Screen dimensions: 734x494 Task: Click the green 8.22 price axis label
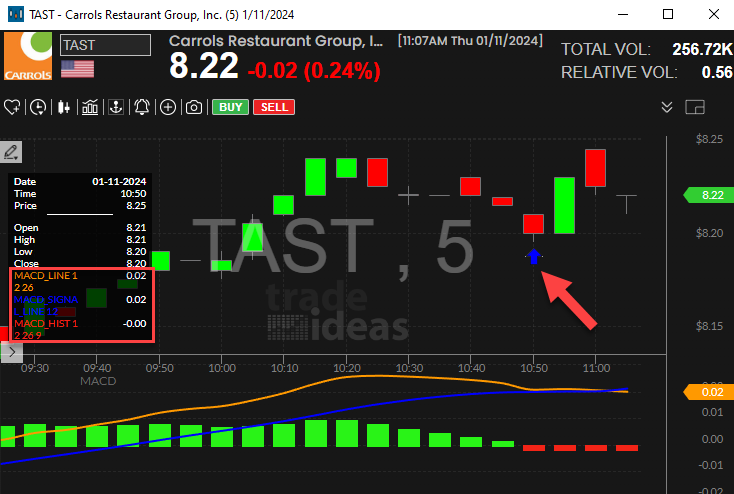pyautogui.click(x=709, y=195)
